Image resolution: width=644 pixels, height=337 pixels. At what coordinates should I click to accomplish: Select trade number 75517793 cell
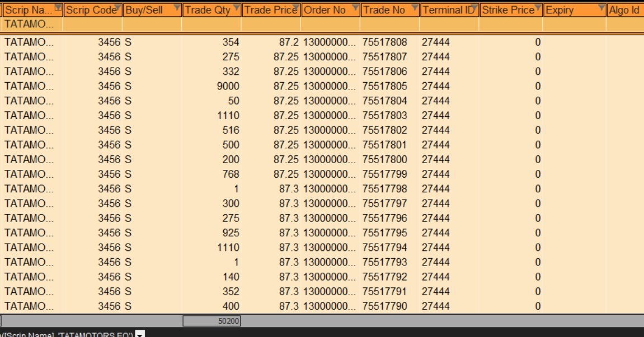(x=390, y=262)
